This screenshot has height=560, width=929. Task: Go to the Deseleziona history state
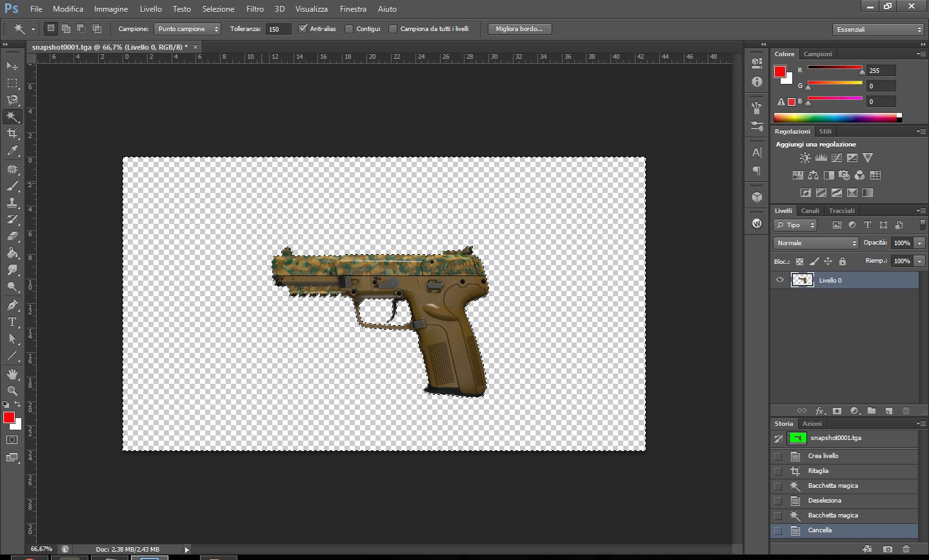point(844,501)
